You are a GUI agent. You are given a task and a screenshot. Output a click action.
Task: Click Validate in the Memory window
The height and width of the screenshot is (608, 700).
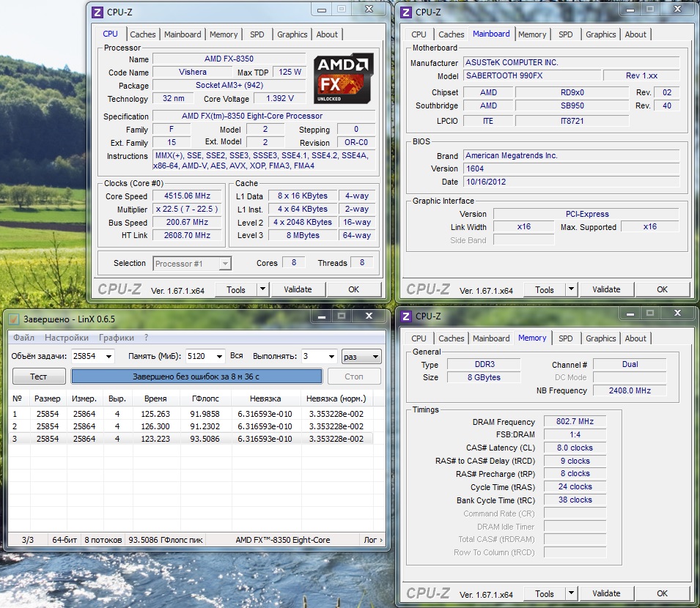point(606,593)
